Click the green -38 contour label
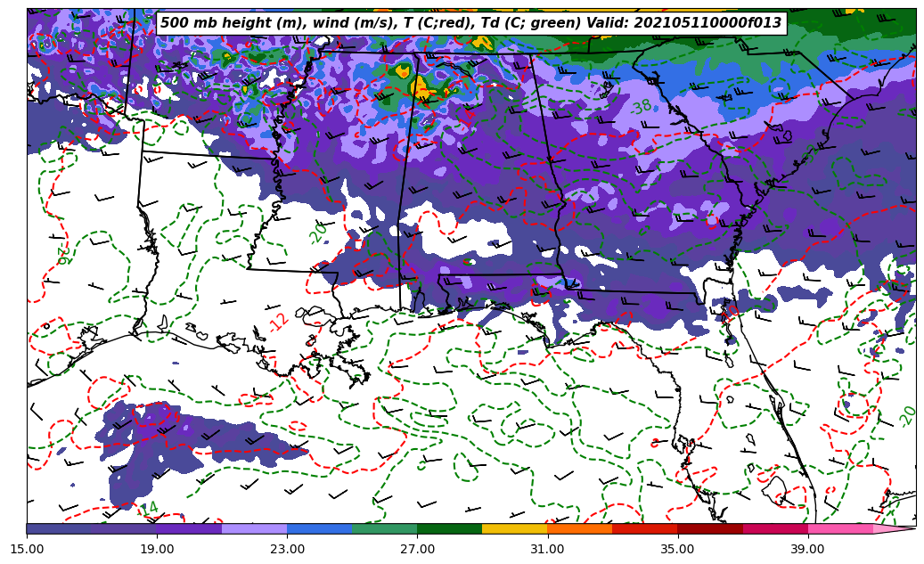Screen dimensions: 924x564 (640, 108)
